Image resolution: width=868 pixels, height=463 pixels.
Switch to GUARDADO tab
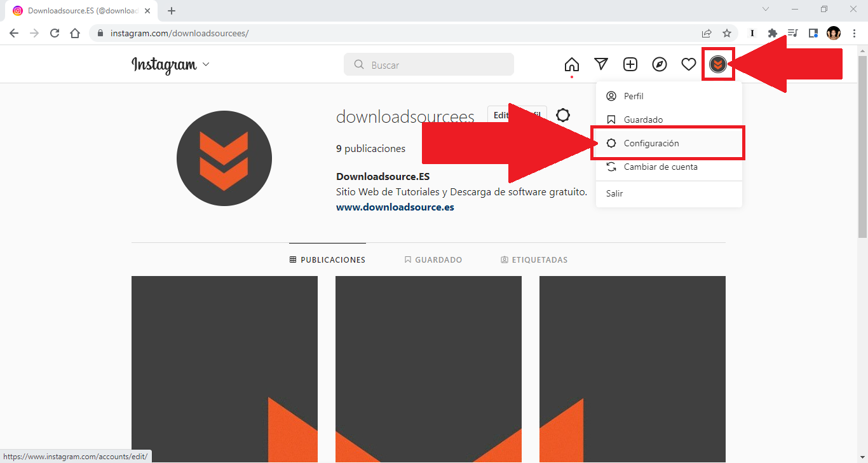(433, 259)
